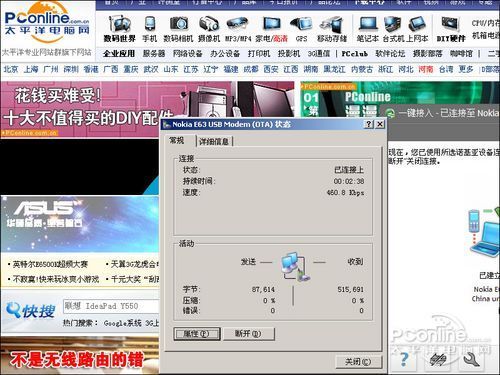
Task: Open the 移动存储 storage category icon
Action: coord(332,24)
